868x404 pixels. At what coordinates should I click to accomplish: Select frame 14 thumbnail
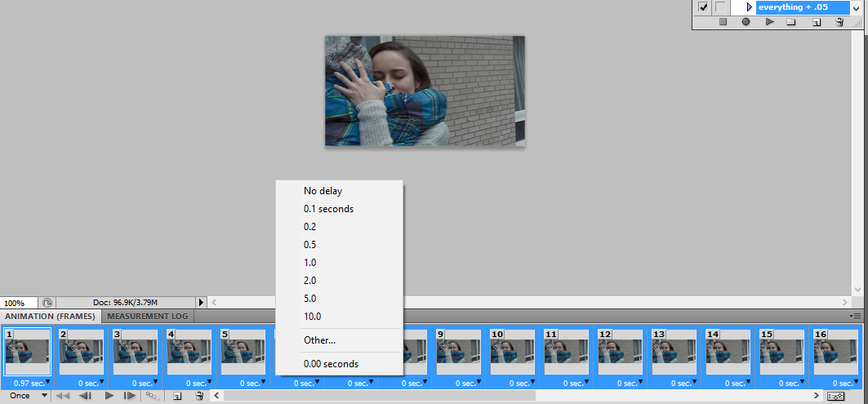click(728, 352)
